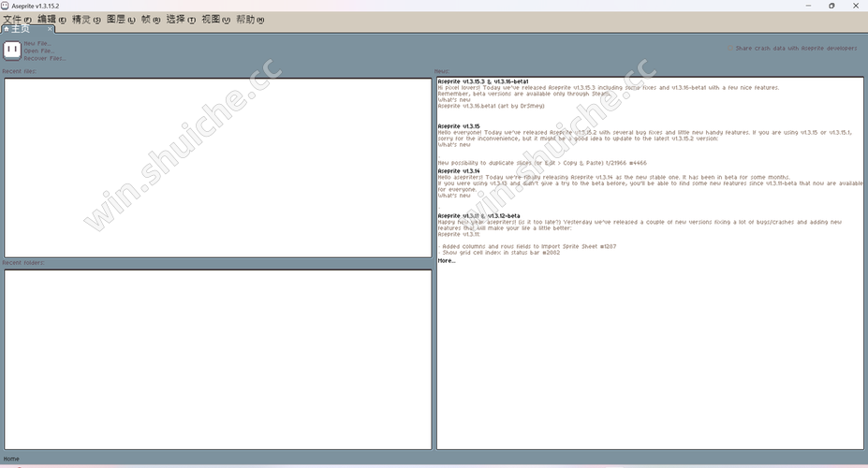
Task: Click the 'Recent folders:' label
Action: click(x=23, y=263)
